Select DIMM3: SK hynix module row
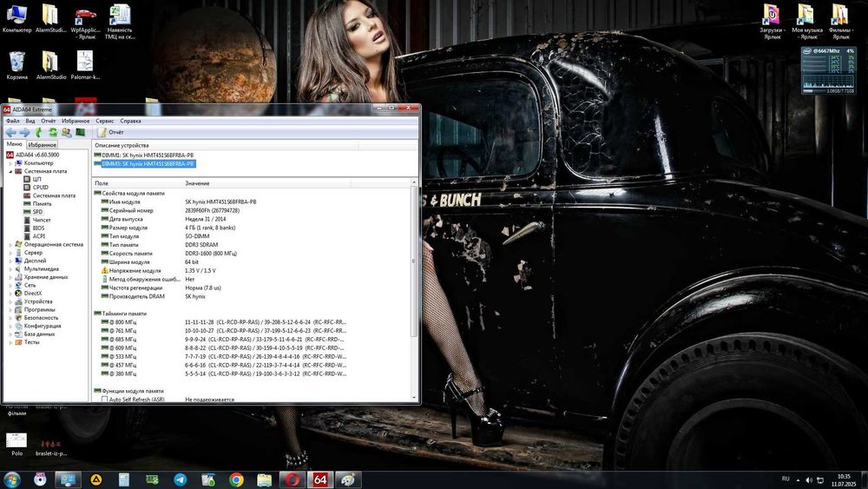Viewport: 868px width, 489px height. click(144, 164)
